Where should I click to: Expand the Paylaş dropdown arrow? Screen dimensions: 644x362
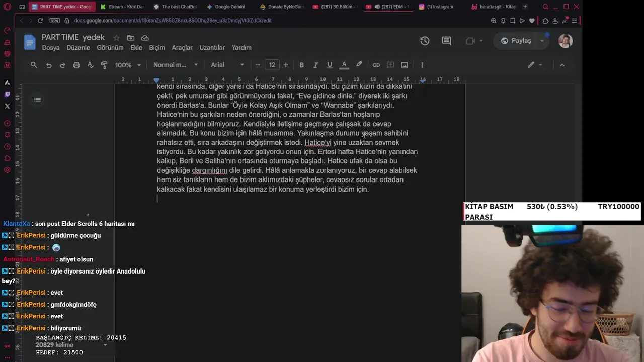pyautogui.click(x=542, y=41)
